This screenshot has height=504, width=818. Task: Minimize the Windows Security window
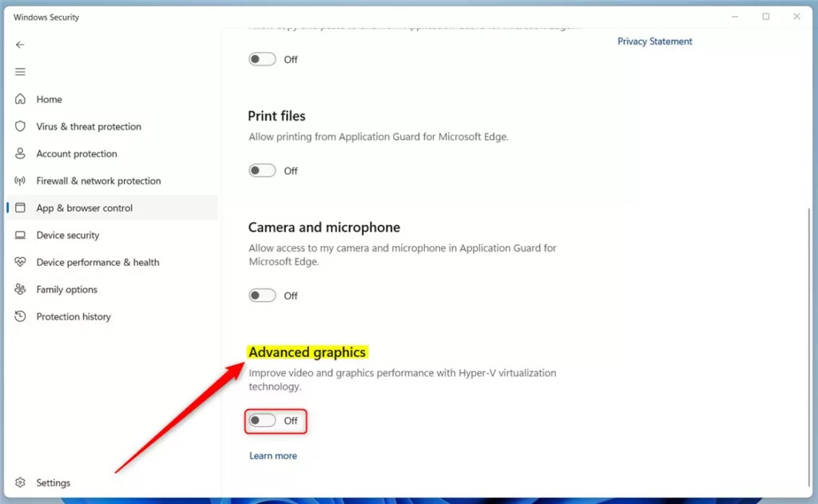click(735, 17)
